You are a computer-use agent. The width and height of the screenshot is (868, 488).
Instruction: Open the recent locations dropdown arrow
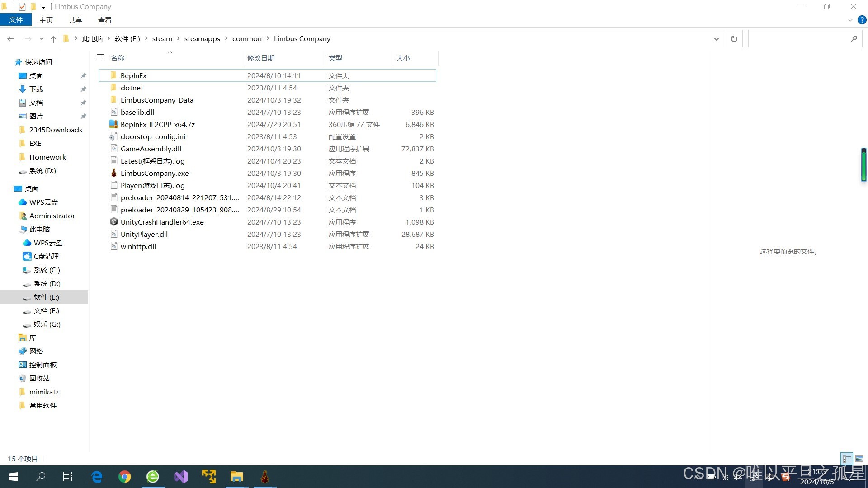(x=42, y=39)
